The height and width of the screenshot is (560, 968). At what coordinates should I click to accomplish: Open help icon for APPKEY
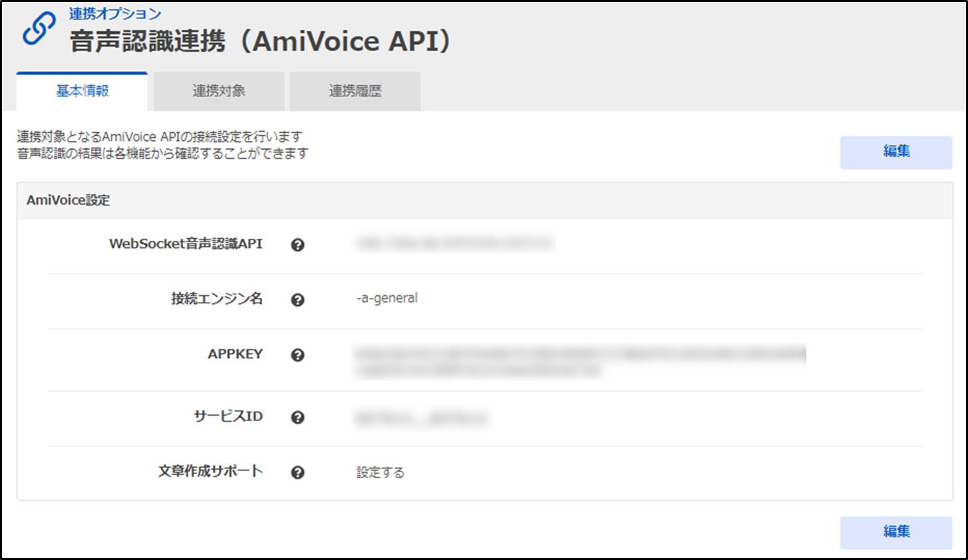coord(297,355)
